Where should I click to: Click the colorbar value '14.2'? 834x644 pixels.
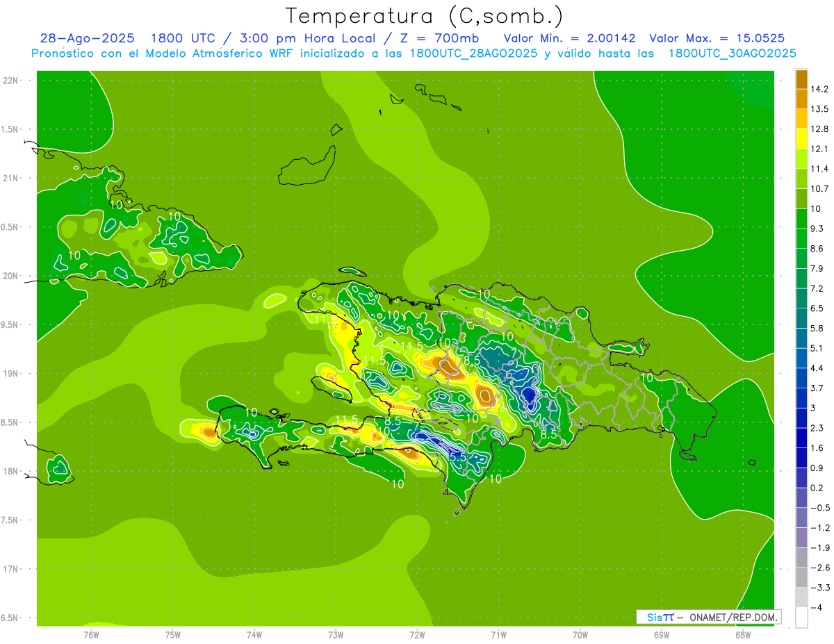[x=819, y=89]
